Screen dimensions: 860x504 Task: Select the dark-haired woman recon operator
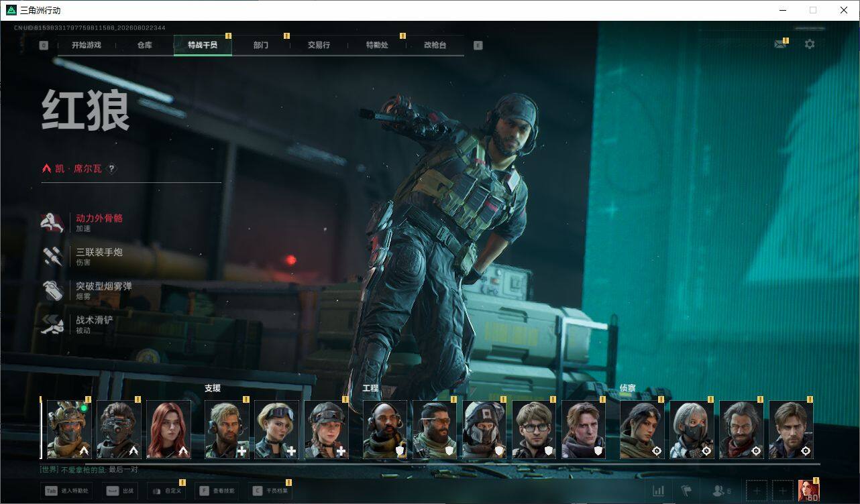(x=642, y=430)
